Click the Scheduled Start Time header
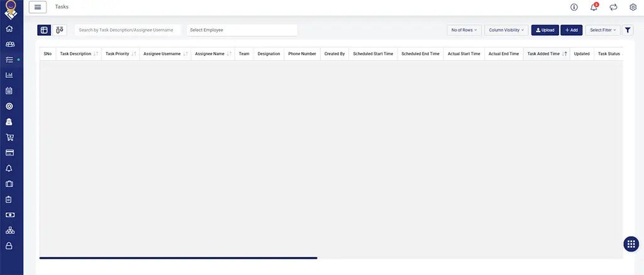The height and width of the screenshot is (275, 644). click(373, 54)
